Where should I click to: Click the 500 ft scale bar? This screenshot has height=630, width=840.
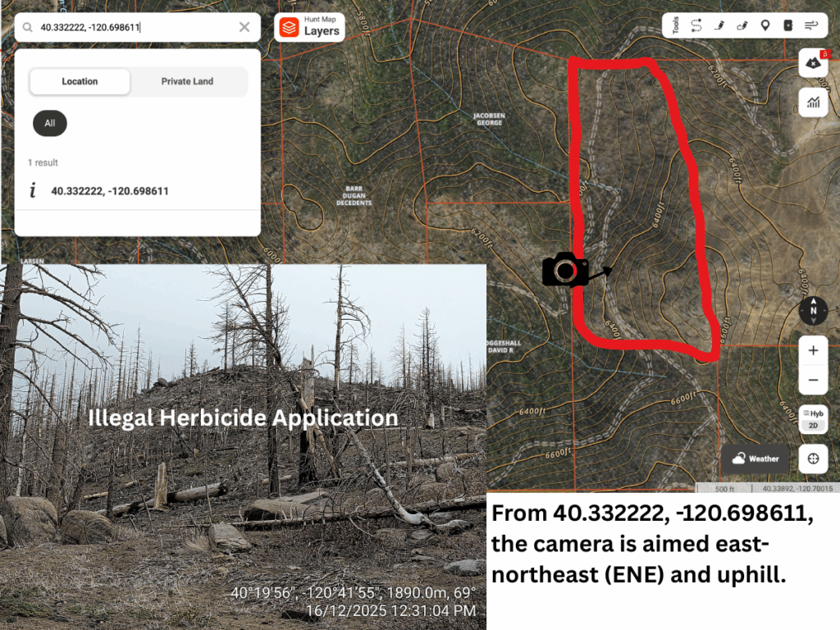tap(724, 489)
